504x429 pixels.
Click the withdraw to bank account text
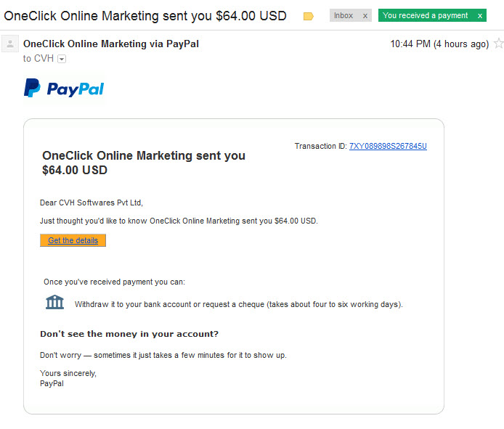(x=238, y=304)
